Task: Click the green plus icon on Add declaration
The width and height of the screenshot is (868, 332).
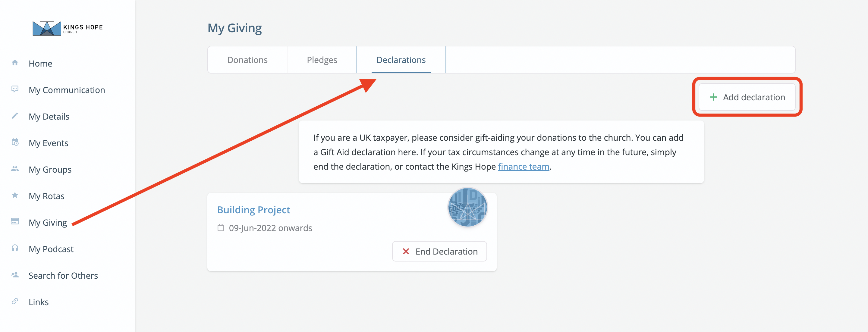Action: 713,97
